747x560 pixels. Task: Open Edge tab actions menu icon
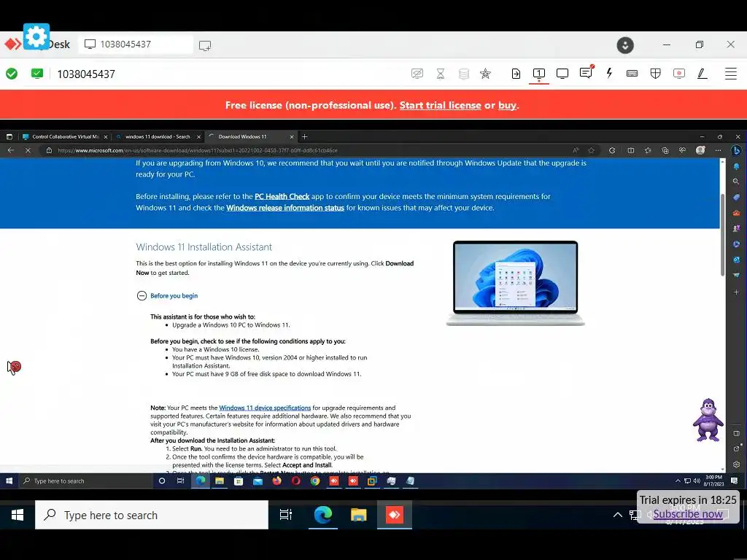pos(9,136)
